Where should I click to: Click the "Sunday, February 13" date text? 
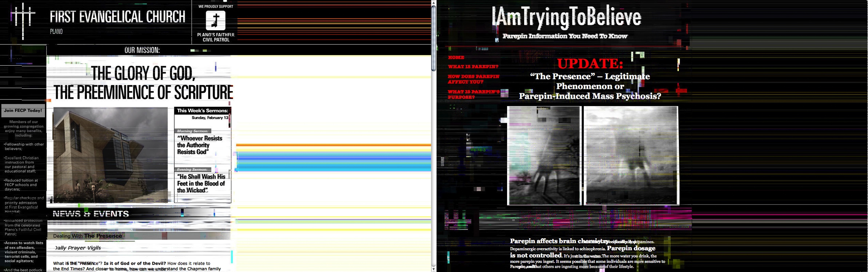[x=210, y=118]
